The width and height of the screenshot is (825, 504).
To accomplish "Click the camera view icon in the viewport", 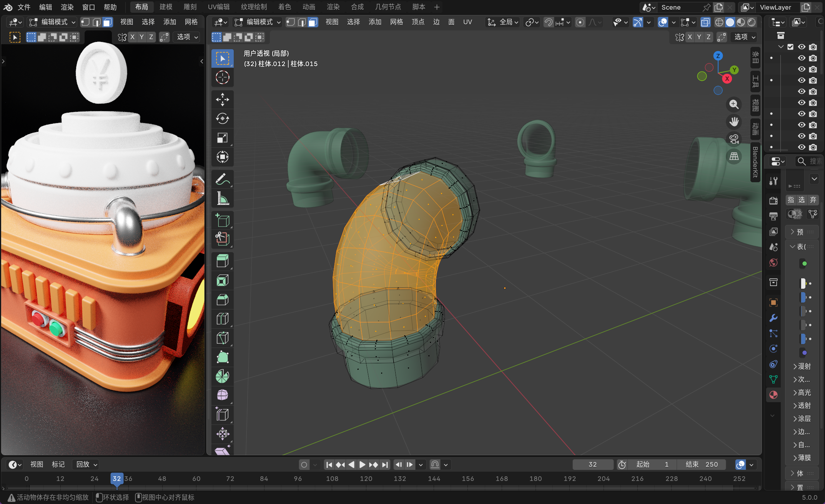I will [x=734, y=139].
